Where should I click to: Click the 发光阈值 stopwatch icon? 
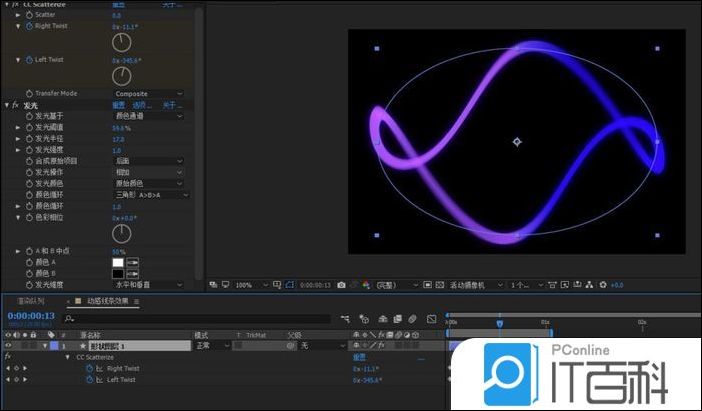click(x=28, y=127)
